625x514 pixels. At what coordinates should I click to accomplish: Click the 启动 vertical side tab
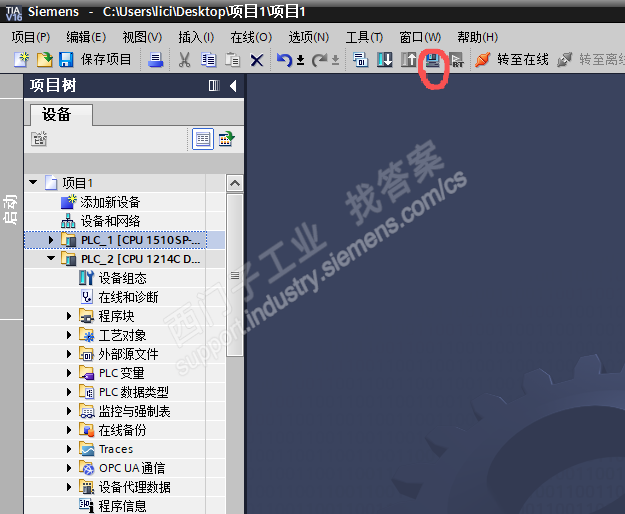(x=11, y=209)
